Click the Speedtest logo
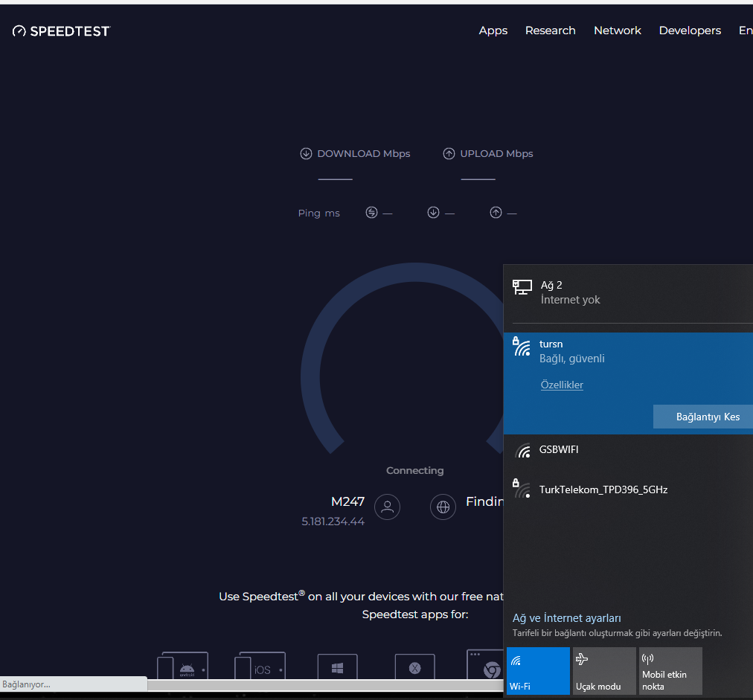 tap(62, 31)
